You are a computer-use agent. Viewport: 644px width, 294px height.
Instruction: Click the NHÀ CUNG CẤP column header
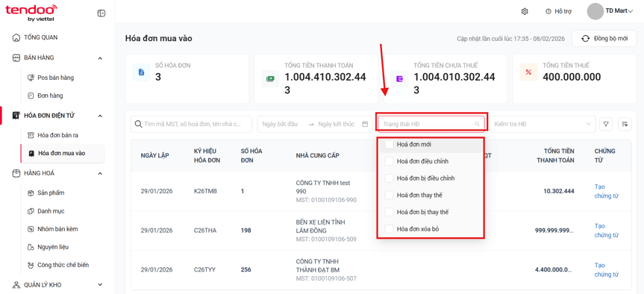[317, 156]
